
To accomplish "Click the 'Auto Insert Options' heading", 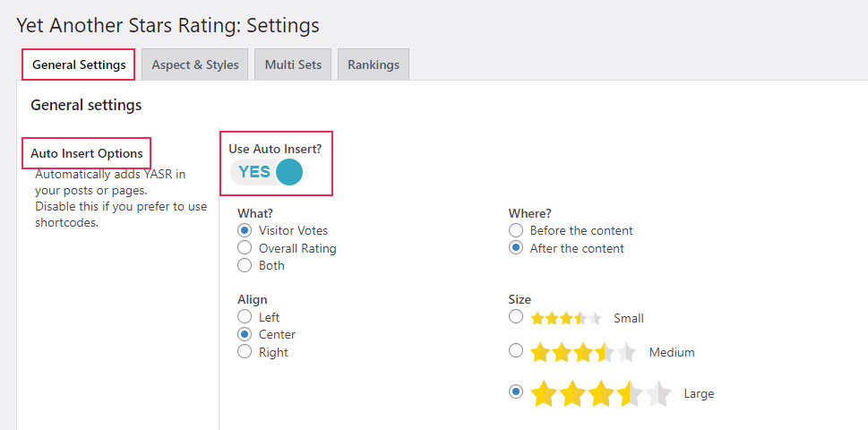I will pyautogui.click(x=86, y=153).
